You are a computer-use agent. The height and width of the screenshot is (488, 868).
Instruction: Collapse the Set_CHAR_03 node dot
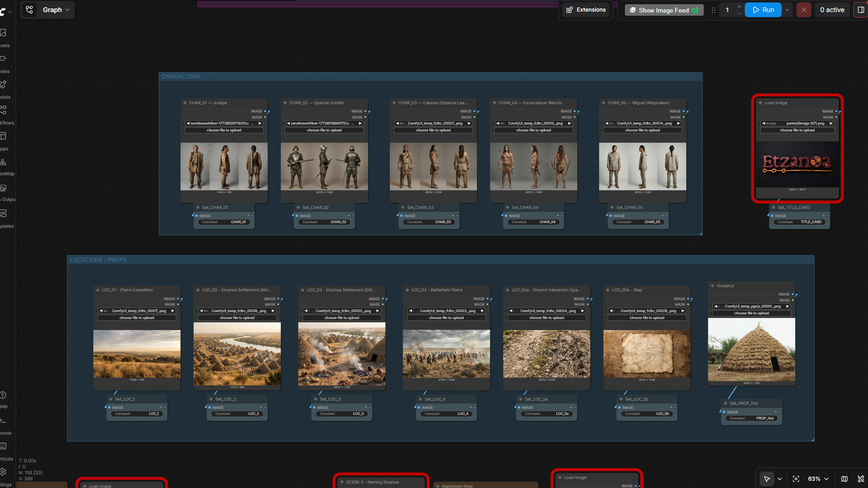pos(403,207)
